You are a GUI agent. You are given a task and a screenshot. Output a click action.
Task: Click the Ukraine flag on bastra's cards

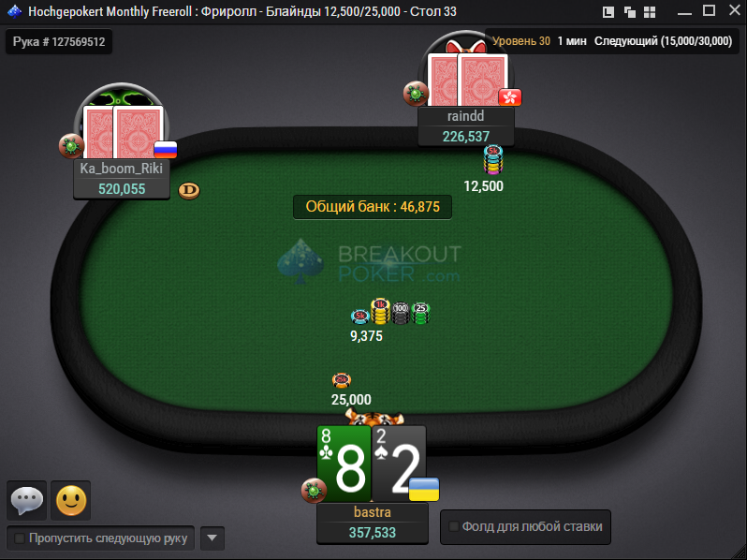click(x=424, y=489)
